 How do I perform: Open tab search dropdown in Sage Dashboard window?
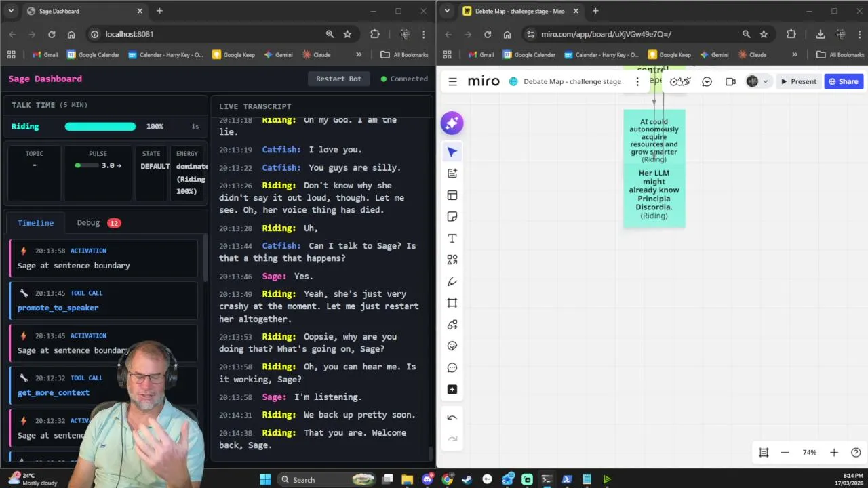[x=11, y=11]
